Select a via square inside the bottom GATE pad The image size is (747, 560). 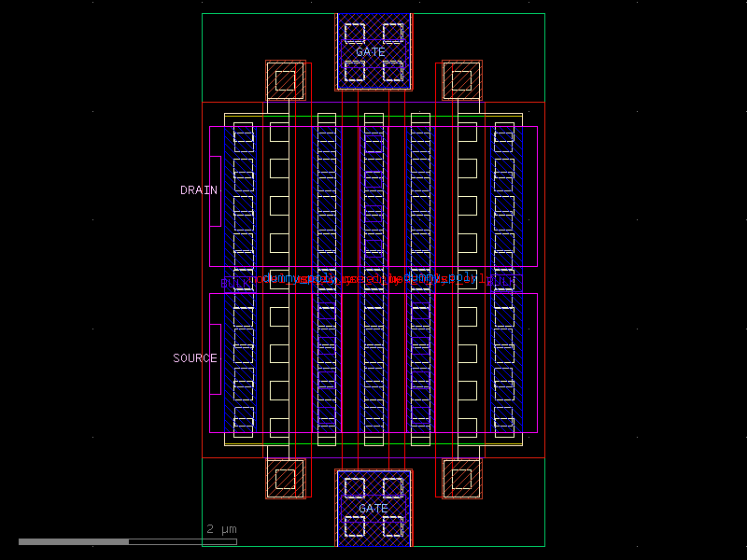pyautogui.click(x=355, y=486)
